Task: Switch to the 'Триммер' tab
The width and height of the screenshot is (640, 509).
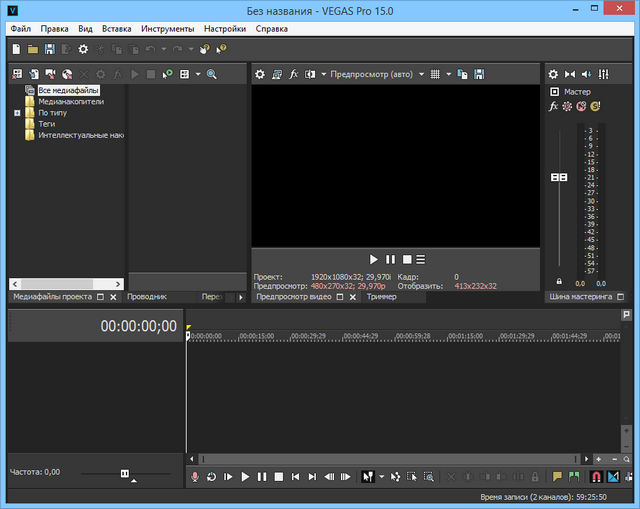Action: pyautogui.click(x=381, y=297)
